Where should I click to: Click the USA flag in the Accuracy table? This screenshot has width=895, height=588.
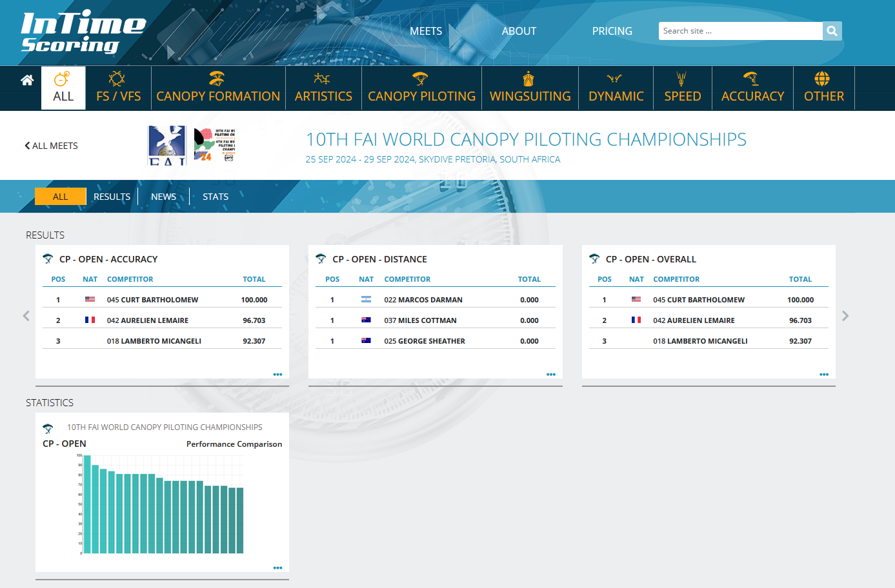pyautogui.click(x=90, y=299)
